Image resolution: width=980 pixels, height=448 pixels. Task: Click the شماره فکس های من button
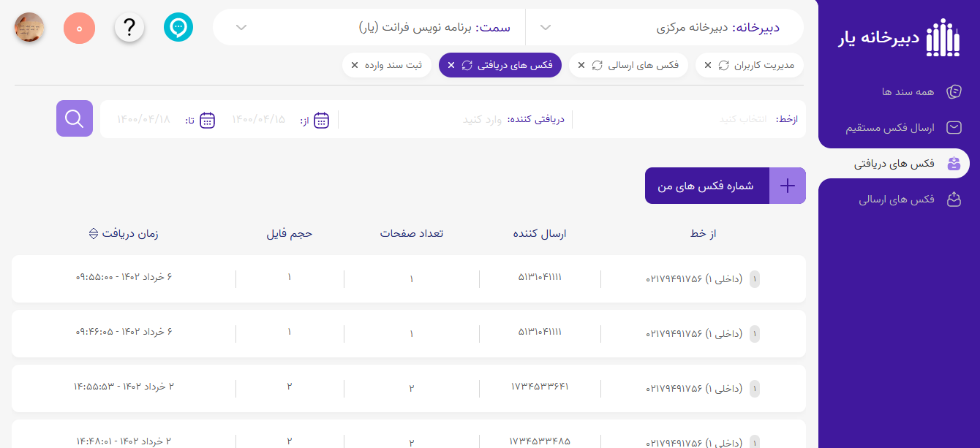point(706,186)
